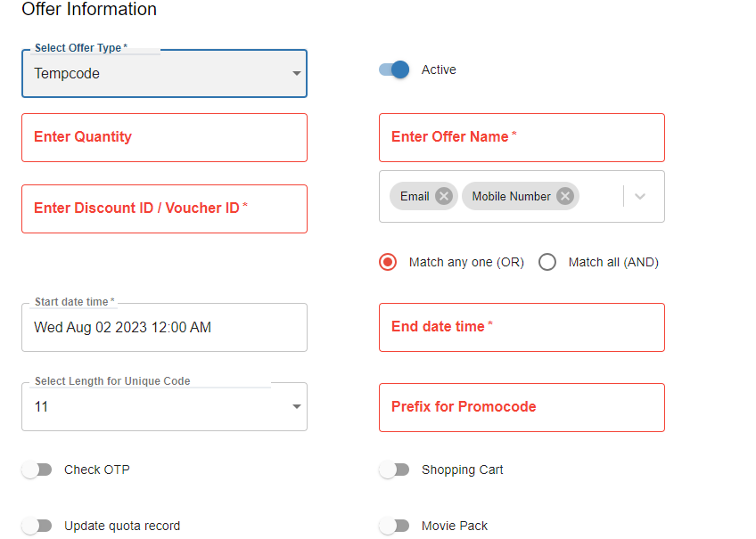Open the Select Offer Type dropdown

[164, 74]
